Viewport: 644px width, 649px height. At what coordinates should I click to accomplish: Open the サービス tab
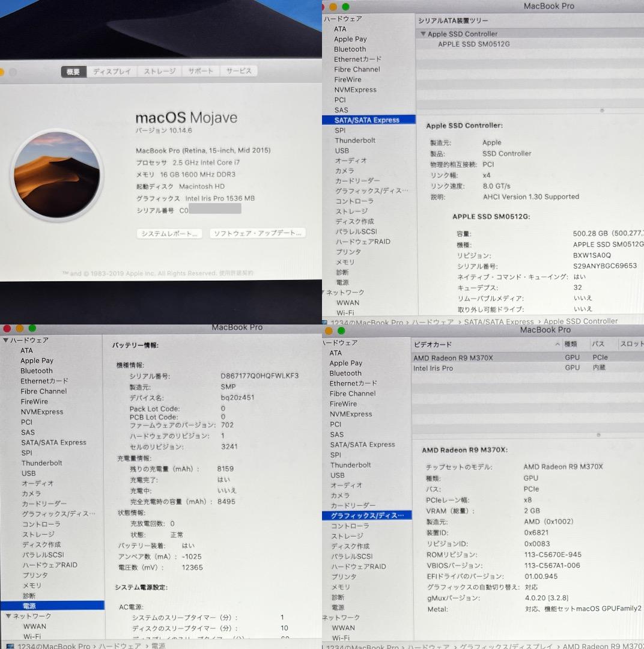click(x=238, y=71)
